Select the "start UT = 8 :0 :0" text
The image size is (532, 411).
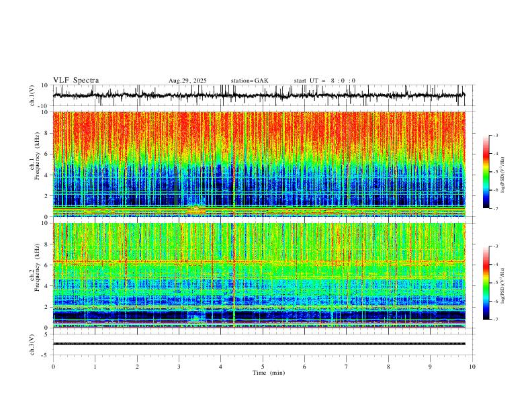point(324,81)
